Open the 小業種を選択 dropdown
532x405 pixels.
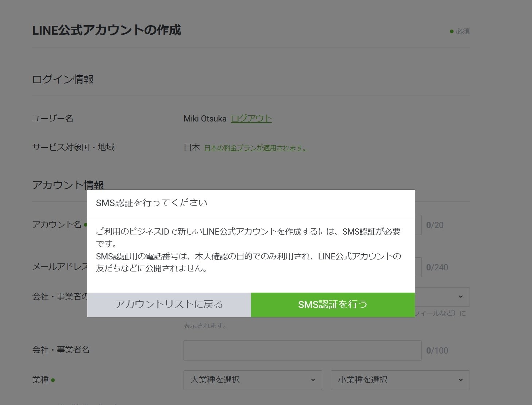(x=400, y=380)
